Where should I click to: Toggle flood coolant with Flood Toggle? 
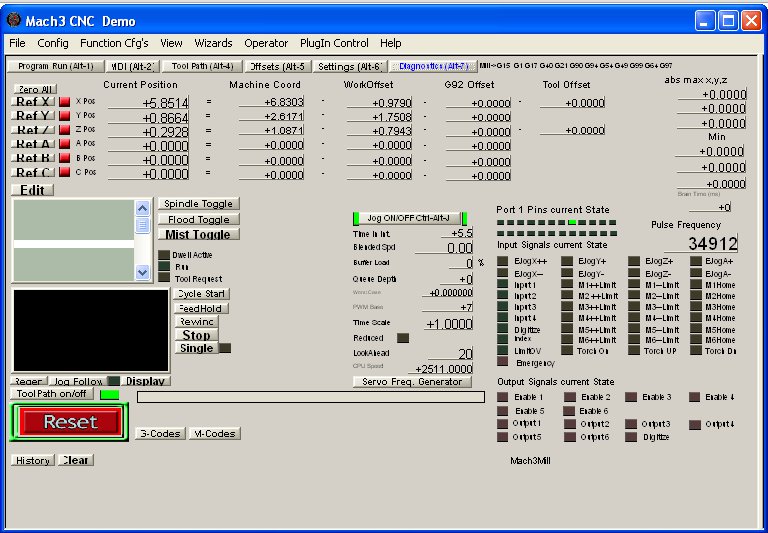tap(199, 219)
